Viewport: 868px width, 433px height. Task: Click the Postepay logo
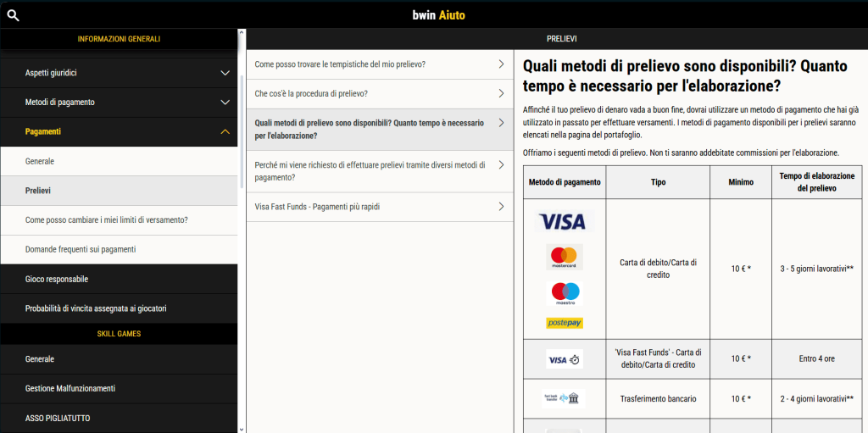564,323
